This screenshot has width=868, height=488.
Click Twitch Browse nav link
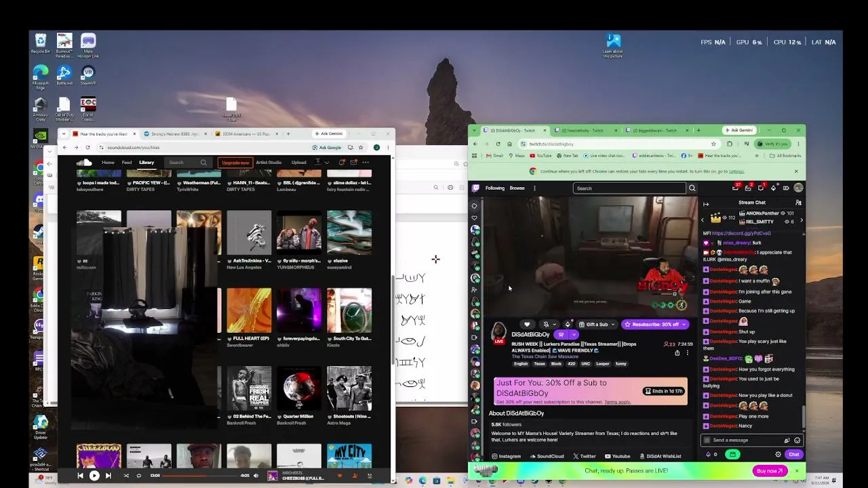point(517,188)
